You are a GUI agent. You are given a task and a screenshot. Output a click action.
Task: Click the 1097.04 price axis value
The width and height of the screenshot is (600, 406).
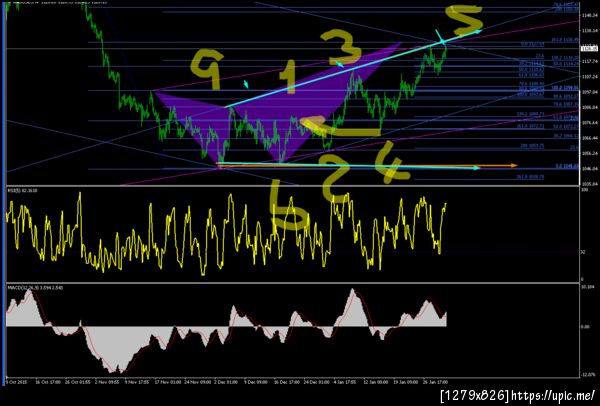tap(590, 92)
